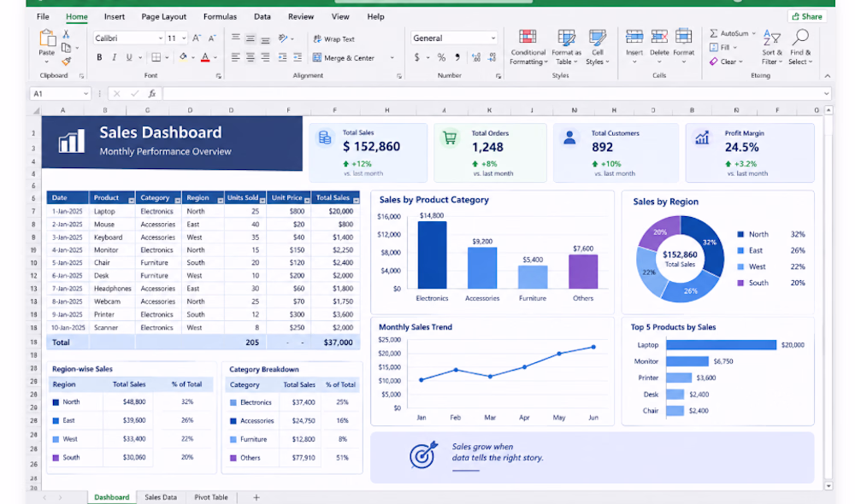Click the Insert cells icon in Cells group
Screen dimensions: 855x504
pos(634,37)
